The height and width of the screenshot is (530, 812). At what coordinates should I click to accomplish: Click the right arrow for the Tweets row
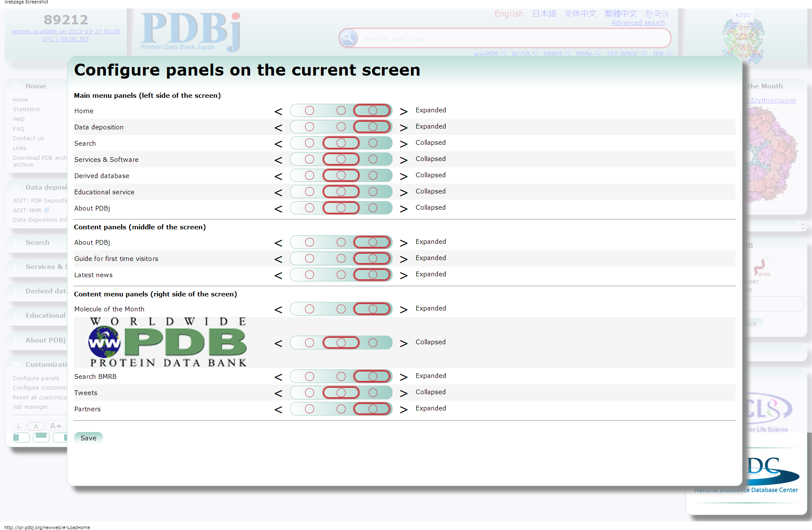[x=404, y=393]
